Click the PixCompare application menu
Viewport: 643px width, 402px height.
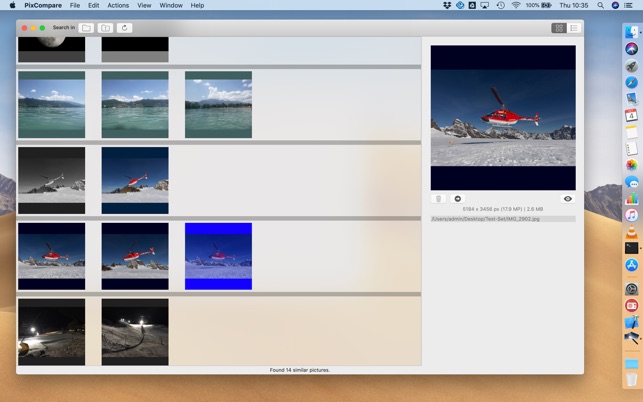point(42,5)
